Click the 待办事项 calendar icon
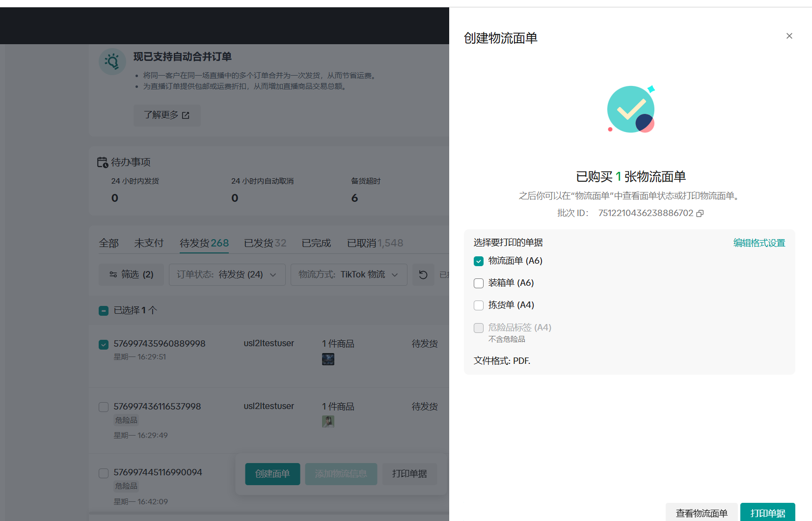This screenshot has width=812, height=521. pos(102,162)
